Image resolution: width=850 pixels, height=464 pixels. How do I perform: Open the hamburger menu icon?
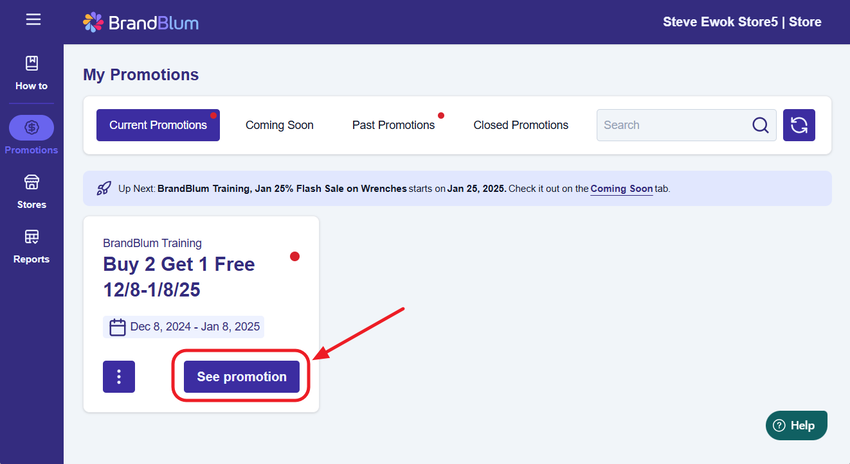pyautogui.click(x=33, y=20)
